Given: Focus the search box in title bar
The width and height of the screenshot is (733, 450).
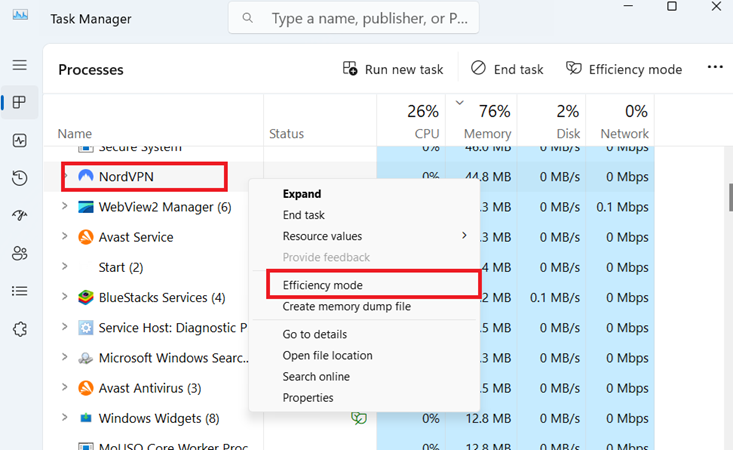Looking at the screenshot, I should coord(353,18).
